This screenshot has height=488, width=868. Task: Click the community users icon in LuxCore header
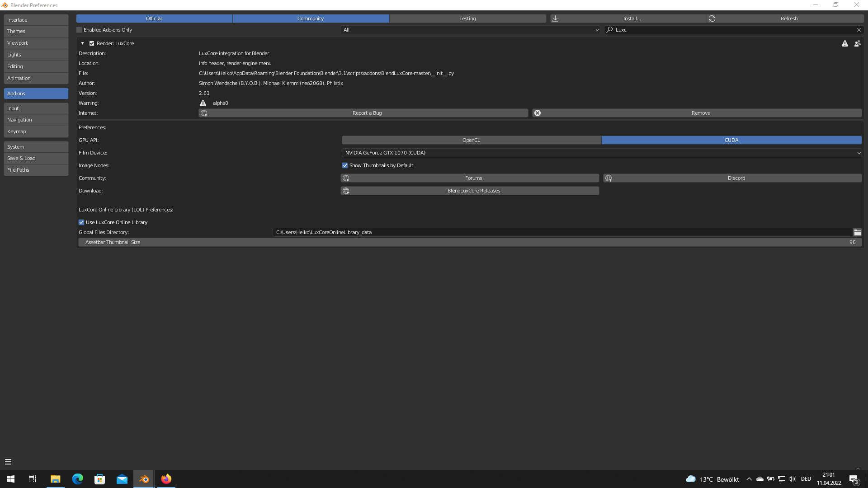point(857,43)
